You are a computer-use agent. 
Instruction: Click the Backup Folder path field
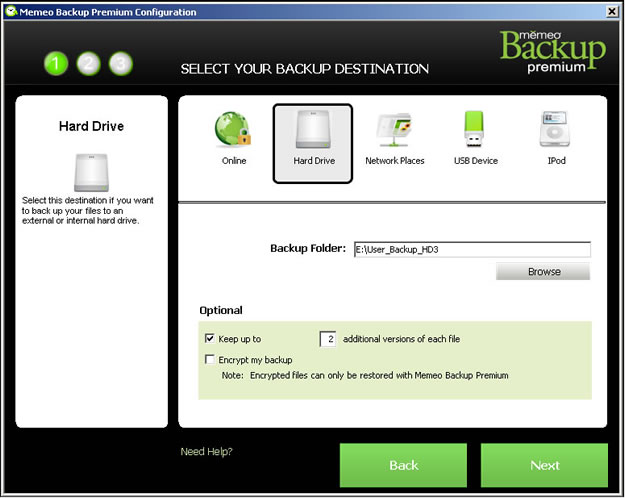pos(471,249)
